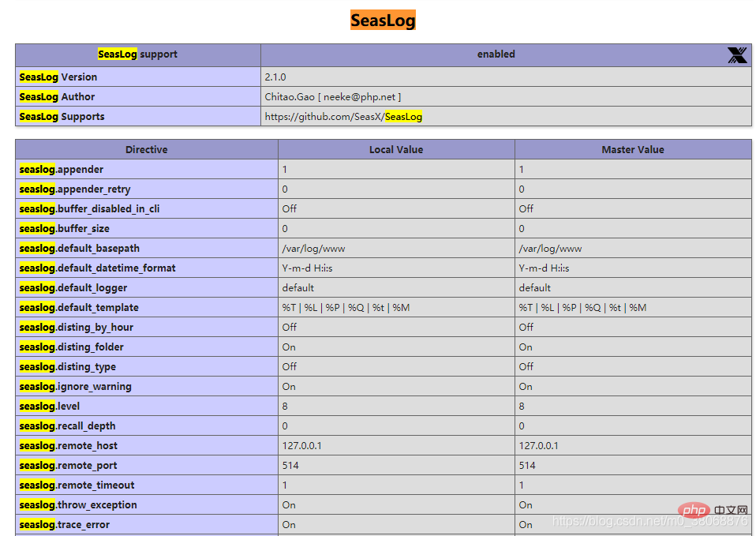Select the seaslog.disting_type directive name

pos(68,367)
